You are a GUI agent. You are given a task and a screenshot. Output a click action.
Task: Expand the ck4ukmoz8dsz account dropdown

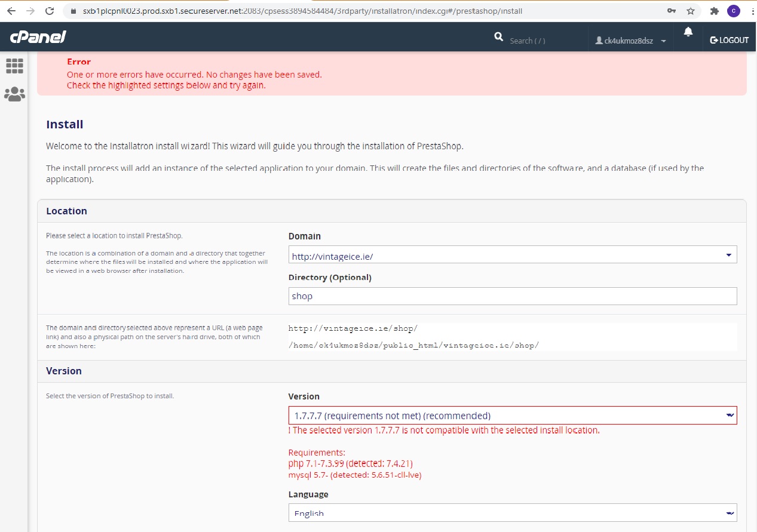[x=663, y=41]
